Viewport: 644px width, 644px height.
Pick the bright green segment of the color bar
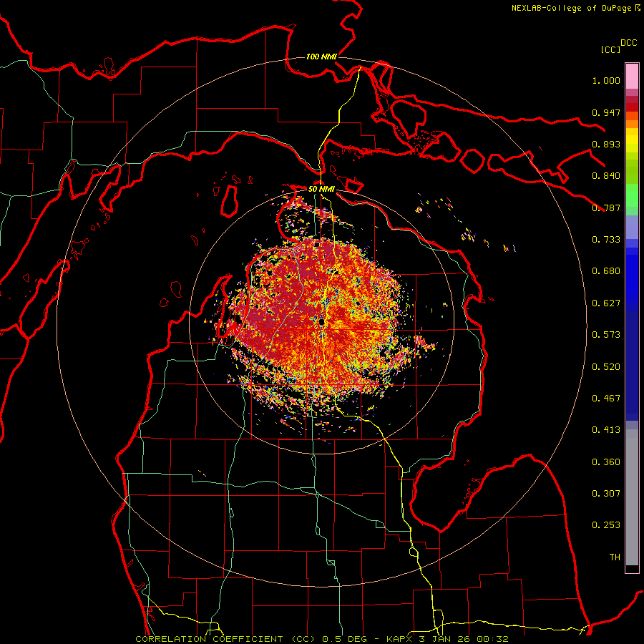tap(632, 195)
